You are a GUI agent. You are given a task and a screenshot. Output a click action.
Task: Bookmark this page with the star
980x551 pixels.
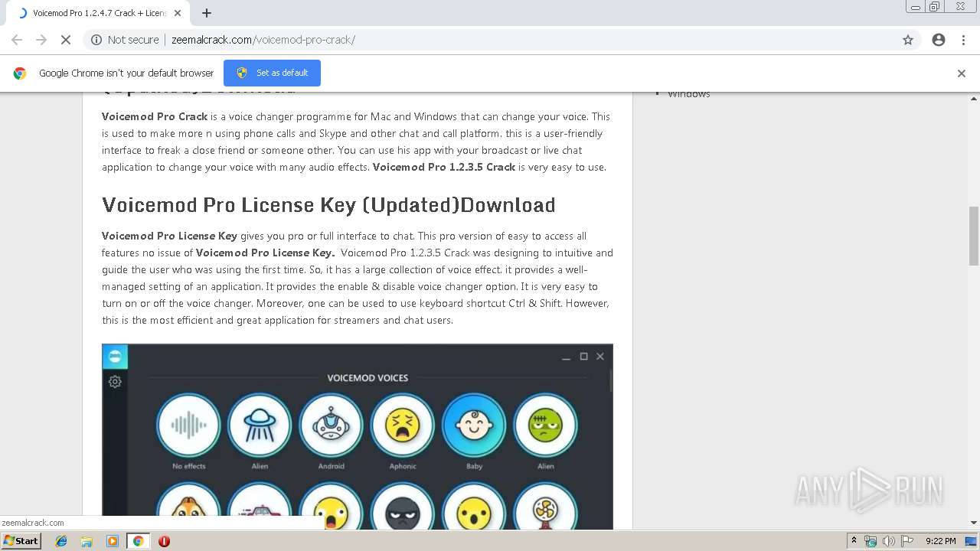pyautogui.click(x=908, y=40)
